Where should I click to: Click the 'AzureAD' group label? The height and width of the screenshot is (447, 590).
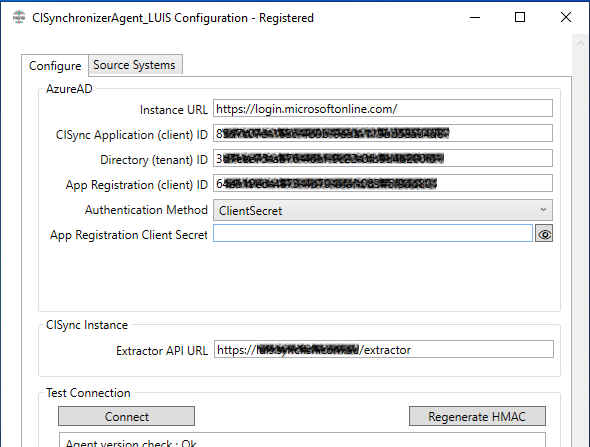69,89
